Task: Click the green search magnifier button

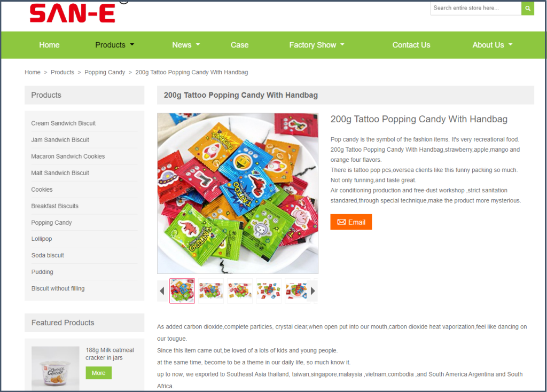Action: [x=527, y=8]
